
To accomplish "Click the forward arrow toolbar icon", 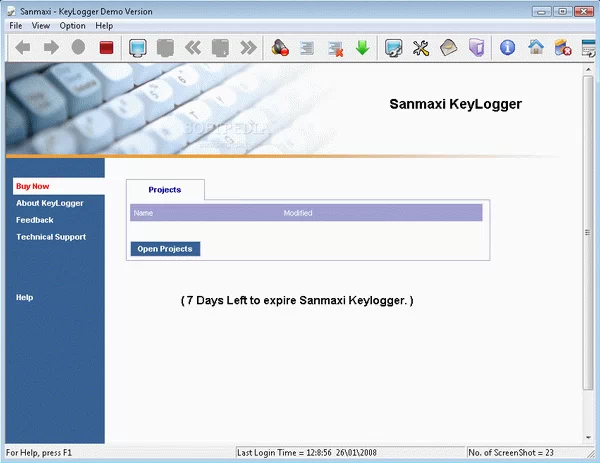I will [x=51, y=48].
